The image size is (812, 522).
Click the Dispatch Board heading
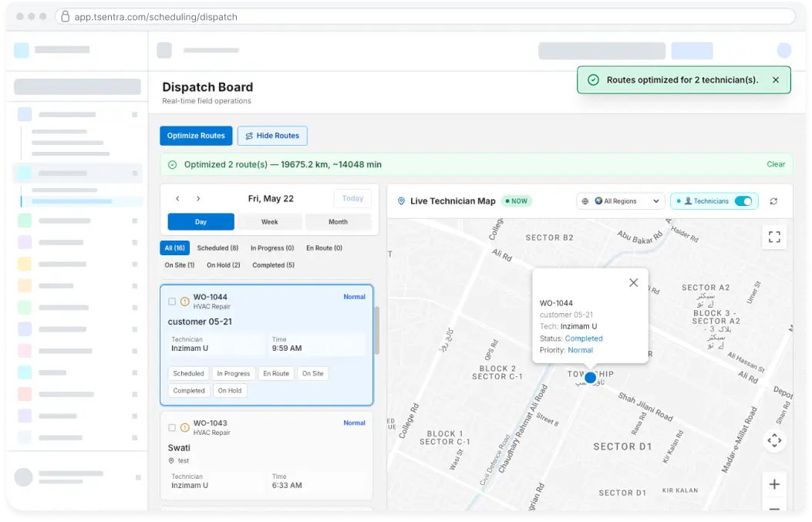pyautogui.click(x=207, y=87)
